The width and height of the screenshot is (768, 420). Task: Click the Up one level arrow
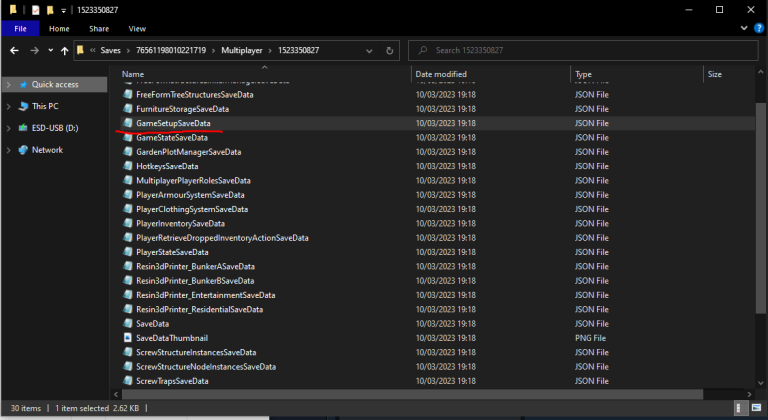coord(65,50)
